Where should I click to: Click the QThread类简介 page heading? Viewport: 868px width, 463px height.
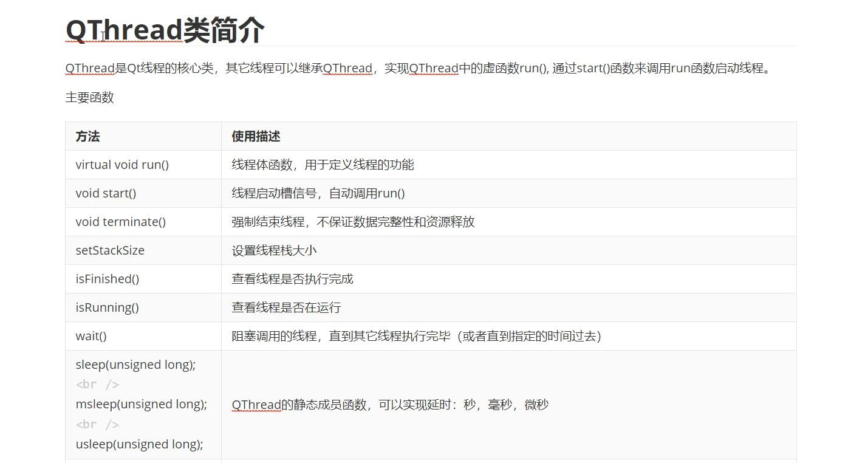click(x=164, y=29)
